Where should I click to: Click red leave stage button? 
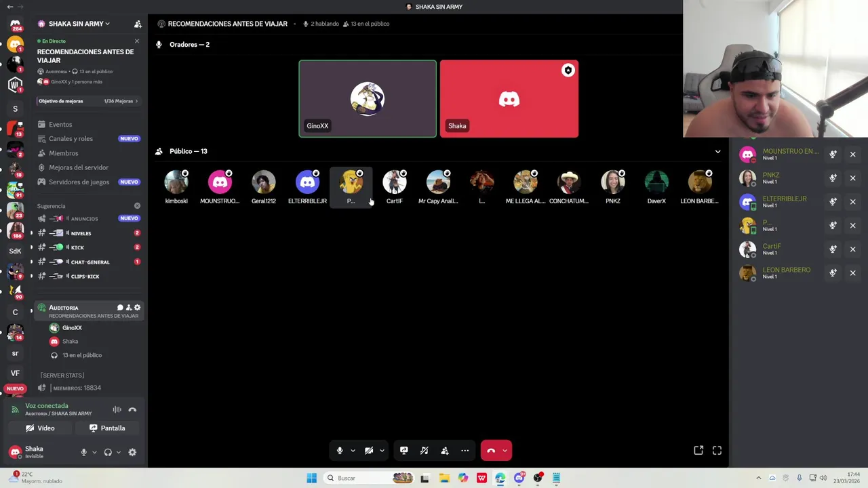[x=491, y=450]
